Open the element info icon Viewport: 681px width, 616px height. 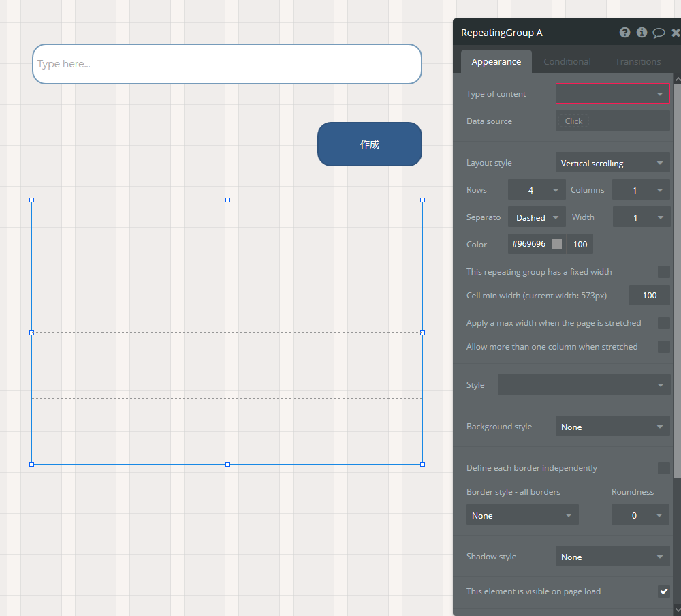click(642, 33)
